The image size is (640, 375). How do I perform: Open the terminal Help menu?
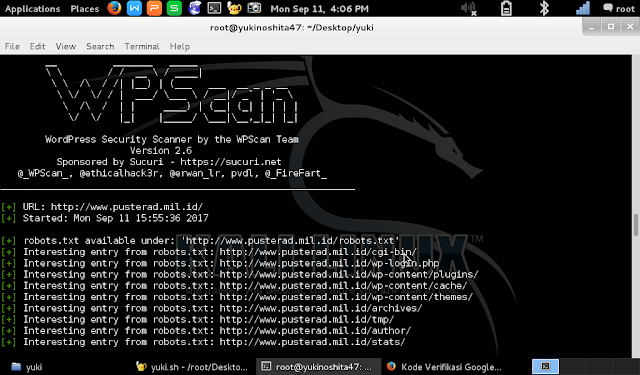point(180,47)
